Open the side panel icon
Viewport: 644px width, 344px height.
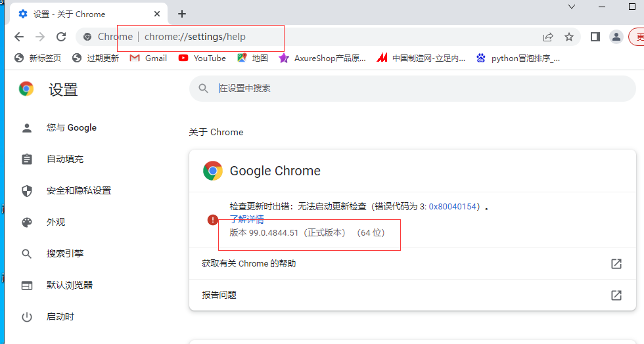[595, 37]
